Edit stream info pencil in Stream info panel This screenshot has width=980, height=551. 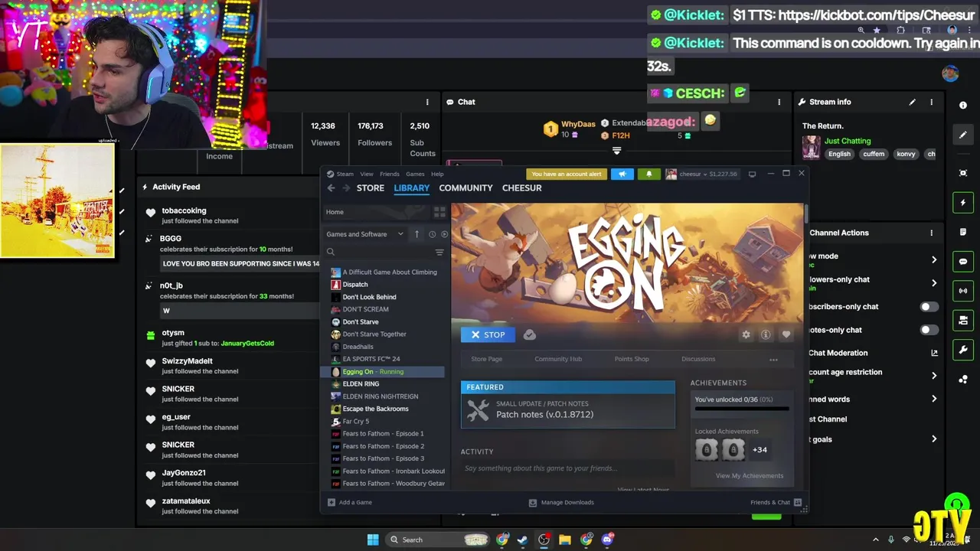(x=912, y=102)
